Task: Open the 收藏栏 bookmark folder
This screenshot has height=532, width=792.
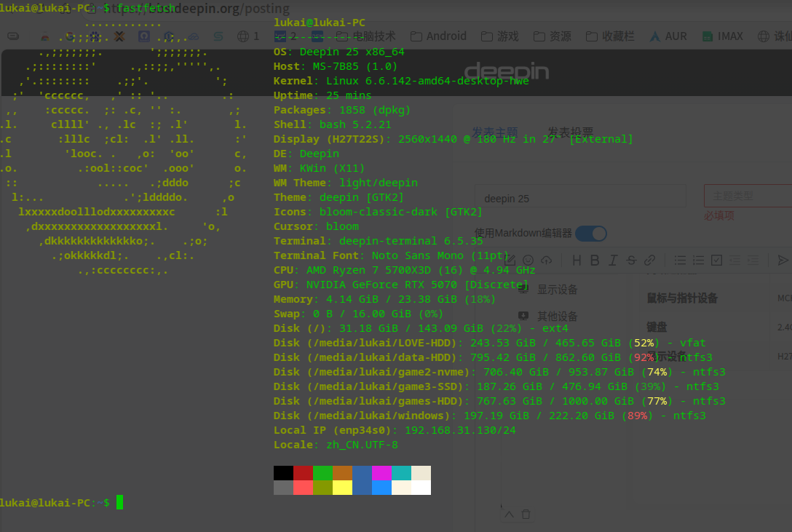Action: point(611,36)
